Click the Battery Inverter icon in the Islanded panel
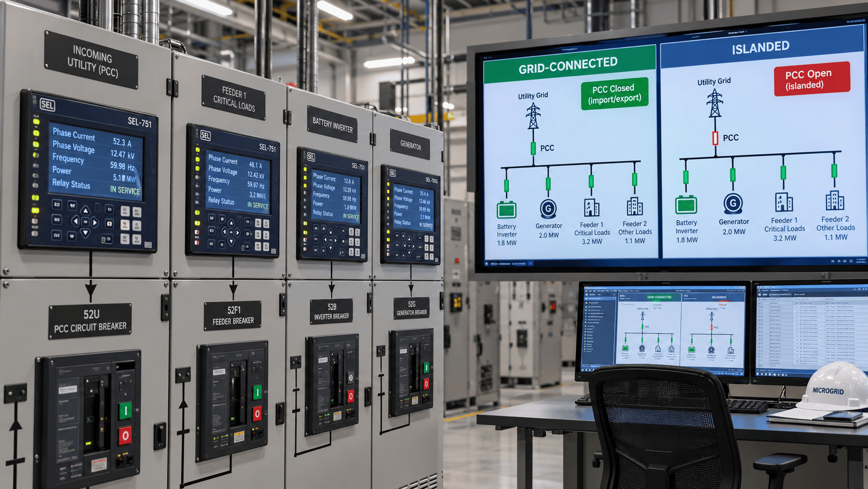Image resolution: width=868 pixels, height=489 pixels. pos(686,205)
